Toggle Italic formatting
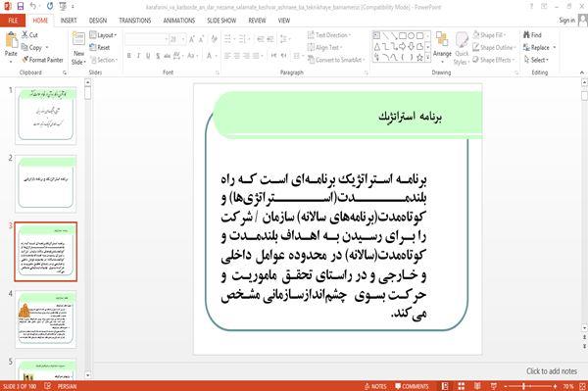Image resolution: width=588 pixels, height=391 pixels. (138, 56)
